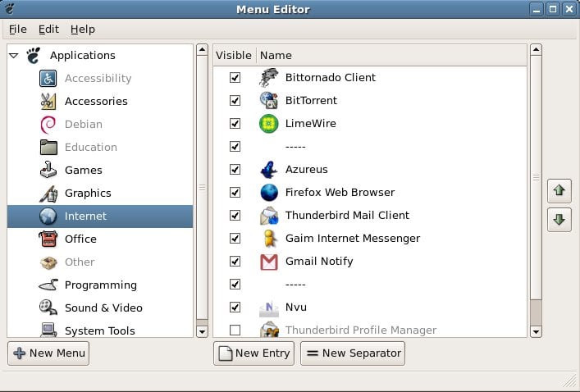Click menu tree scrollbar up arrow
Image resolution: width=580 pixels, height=392 pixels.
[x=202, y=49]
